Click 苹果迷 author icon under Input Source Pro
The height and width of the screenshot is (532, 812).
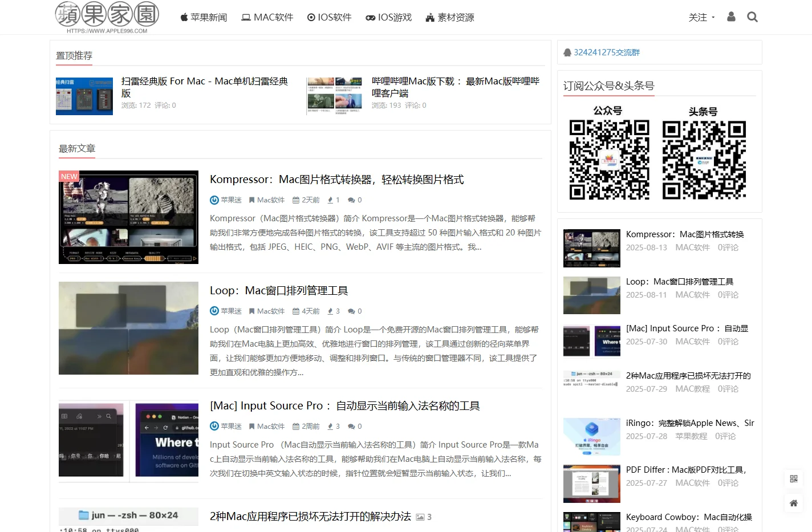pos(214,427)
